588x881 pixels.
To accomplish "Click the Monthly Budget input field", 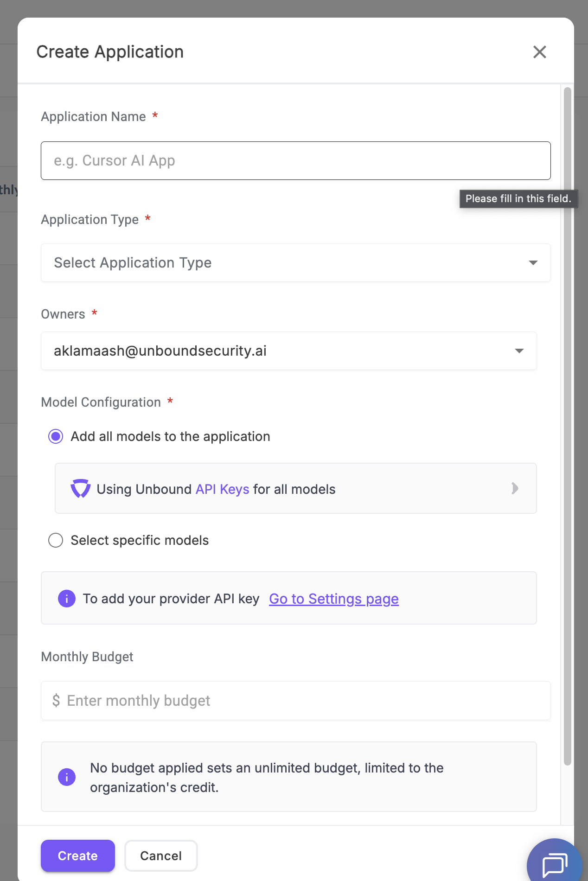I will [296, 701].
